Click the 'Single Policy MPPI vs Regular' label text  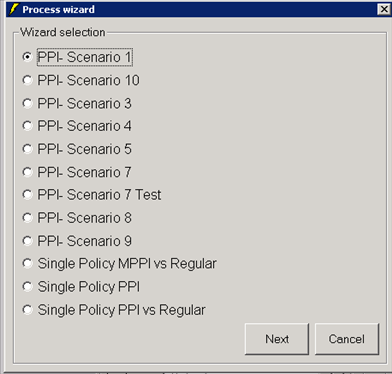(x=127, y=264)
